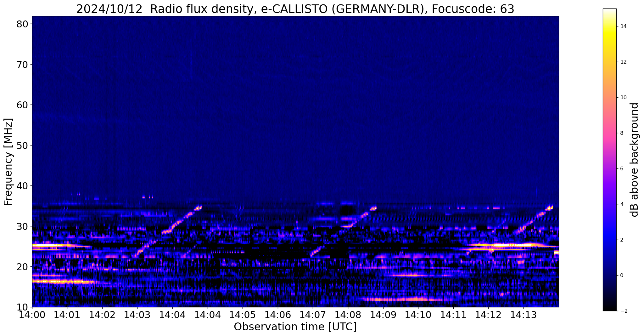Click the colorbar tick labeled 12
The height and width of the screenshot is (336, 644).
623,62
